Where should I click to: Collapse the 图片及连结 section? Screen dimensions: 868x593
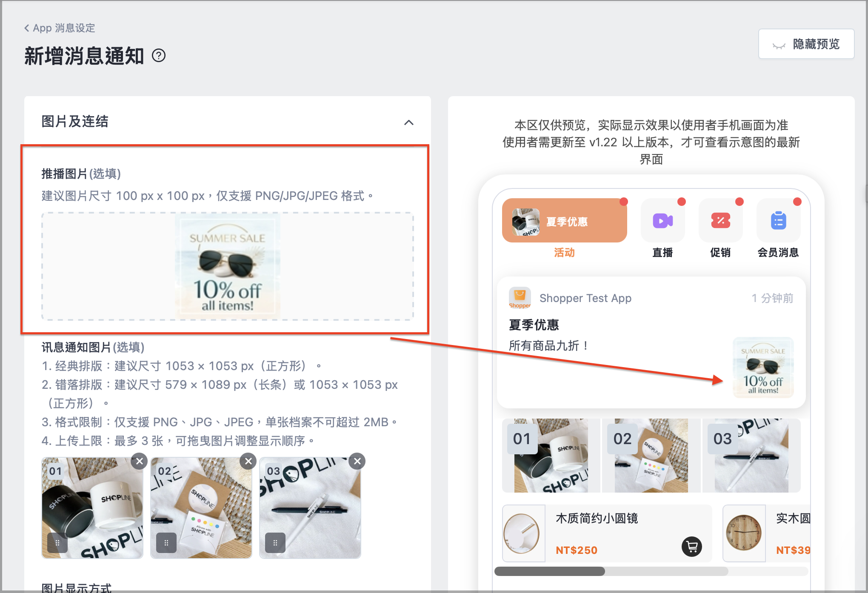point(408,123)
